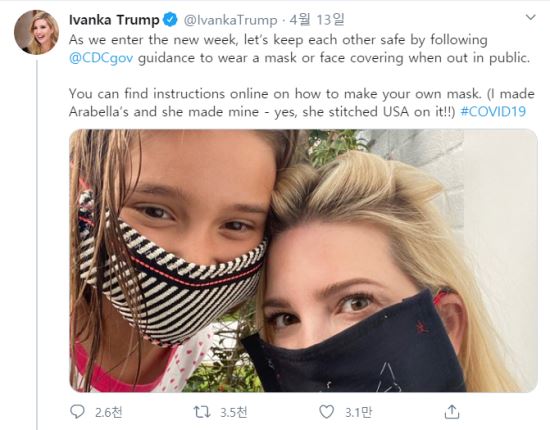Click the retweet arrows icon
550x430 pixels.
click(202, 412)
